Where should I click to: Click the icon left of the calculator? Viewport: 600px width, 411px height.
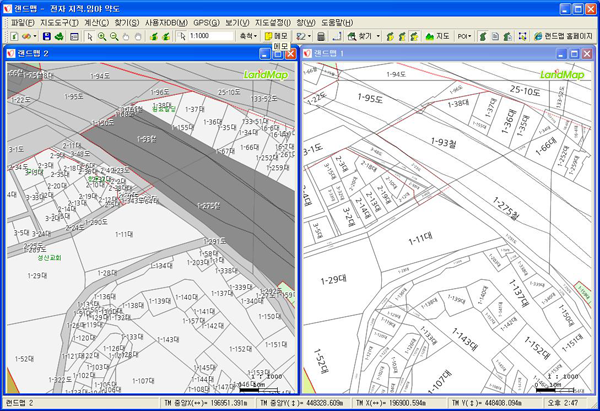301,36
